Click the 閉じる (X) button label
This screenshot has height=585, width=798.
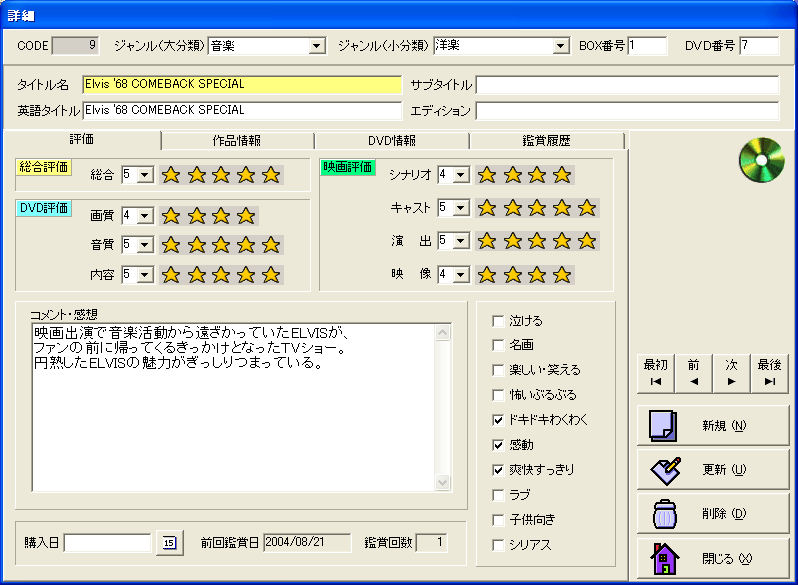[727, 559]
